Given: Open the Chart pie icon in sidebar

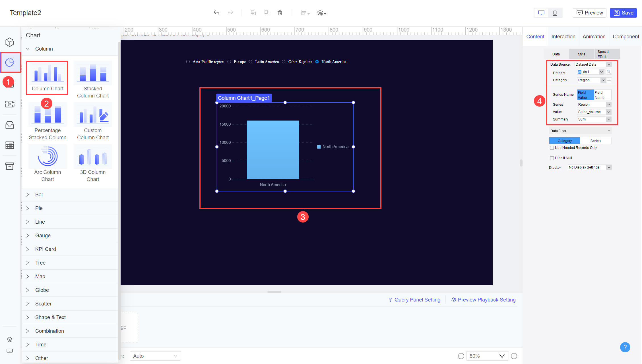Looking at the screenshot, I should tap(10, 62).
